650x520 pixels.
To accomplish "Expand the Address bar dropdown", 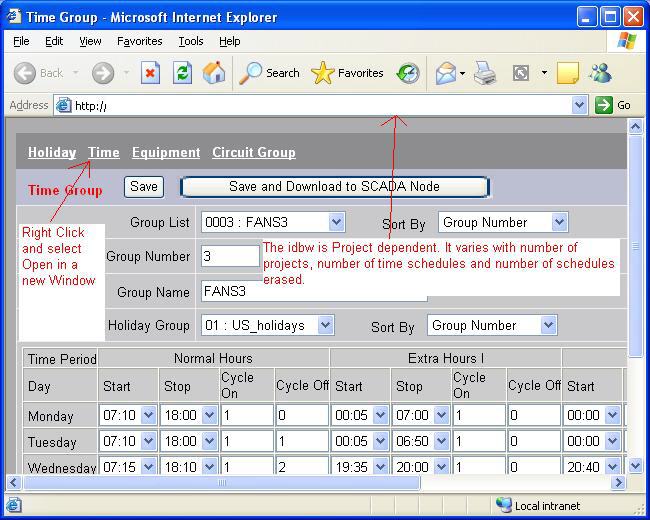I will (x=579, y=105).
